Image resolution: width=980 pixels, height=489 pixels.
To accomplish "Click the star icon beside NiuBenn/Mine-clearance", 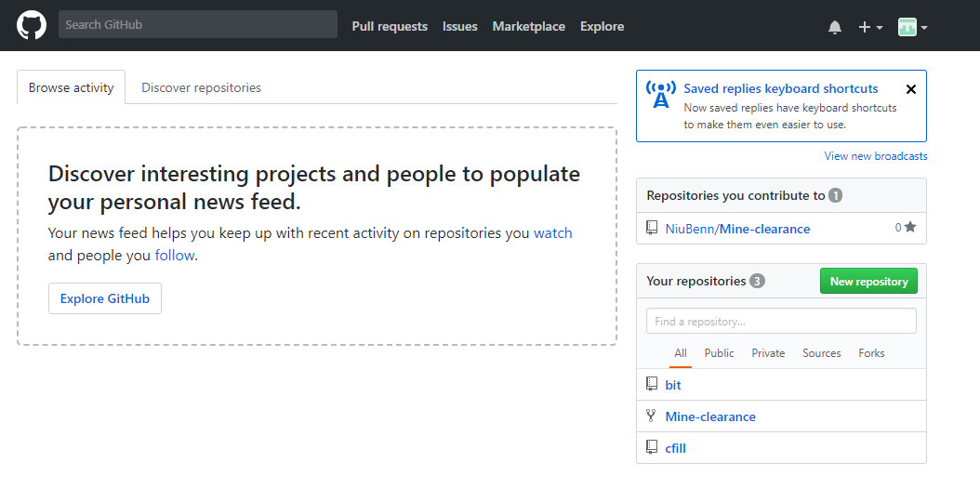I will pos(910,228).
